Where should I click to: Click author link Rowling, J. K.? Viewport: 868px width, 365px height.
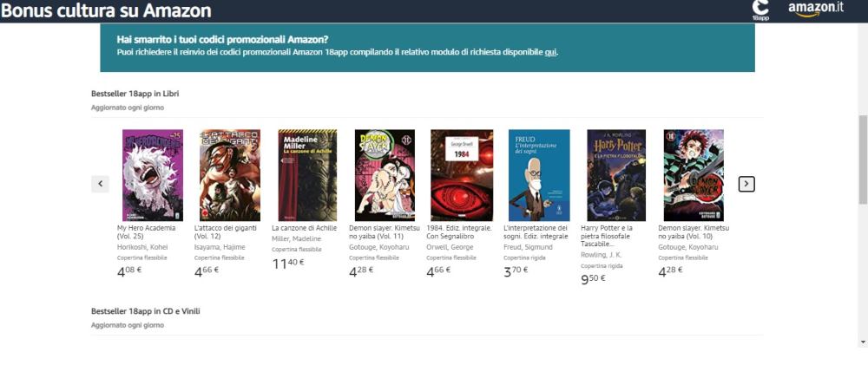602,255
